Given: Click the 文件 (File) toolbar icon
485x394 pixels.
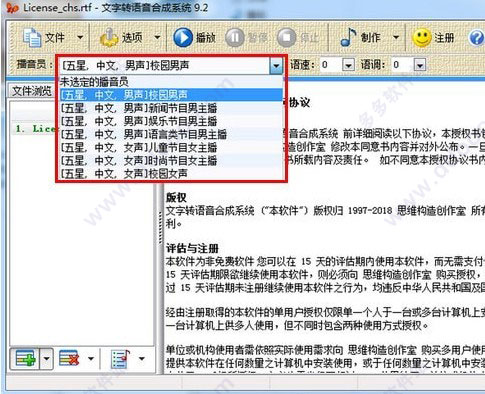Looking at the screenshot, I should point(32,38).
